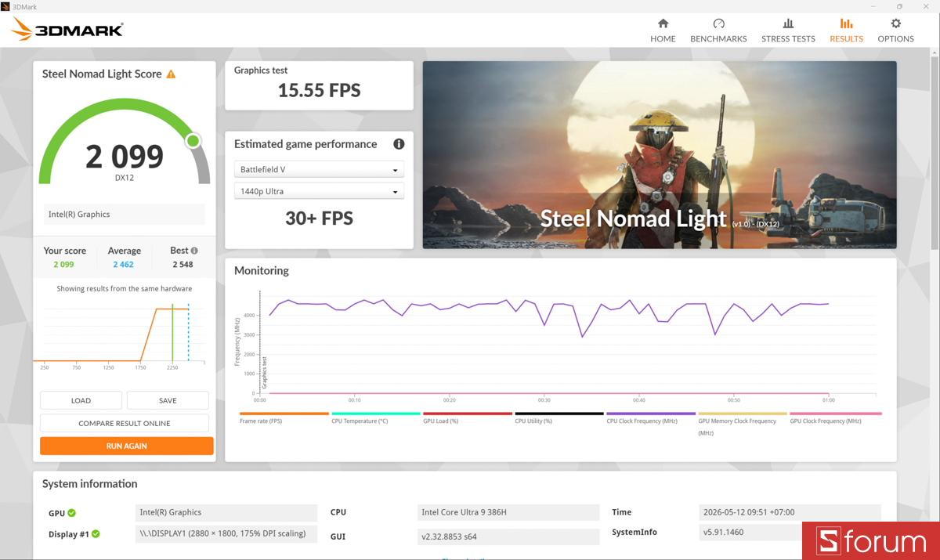Viewport: 940px width, 560px height.
Task: Click the score warning triangle icon
Action: point(171,74)
